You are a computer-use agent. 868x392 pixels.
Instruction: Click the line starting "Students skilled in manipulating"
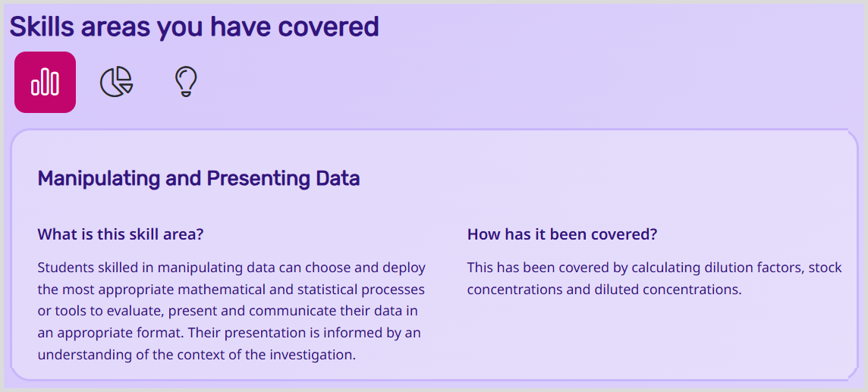231,268
